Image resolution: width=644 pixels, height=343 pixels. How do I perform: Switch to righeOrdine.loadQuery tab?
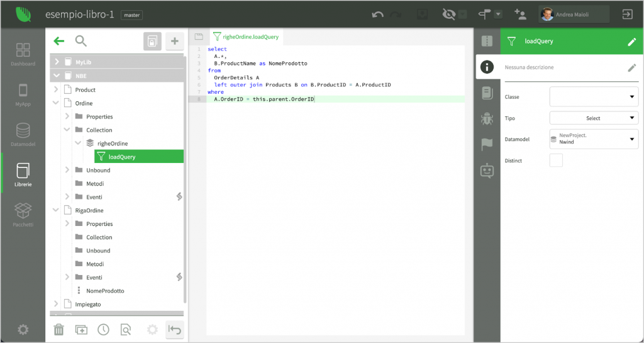pos(246,37)
